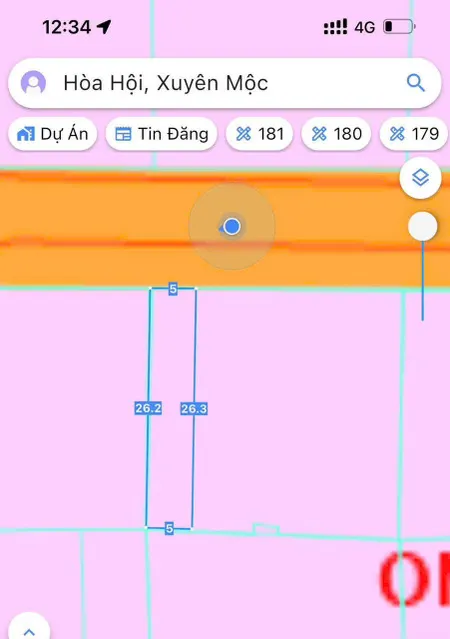Click the Hòa Hội, Xuyên Mộc search field
Viewport: 450px width, 639px height.
pyautogui.click(x=225, y=83)
